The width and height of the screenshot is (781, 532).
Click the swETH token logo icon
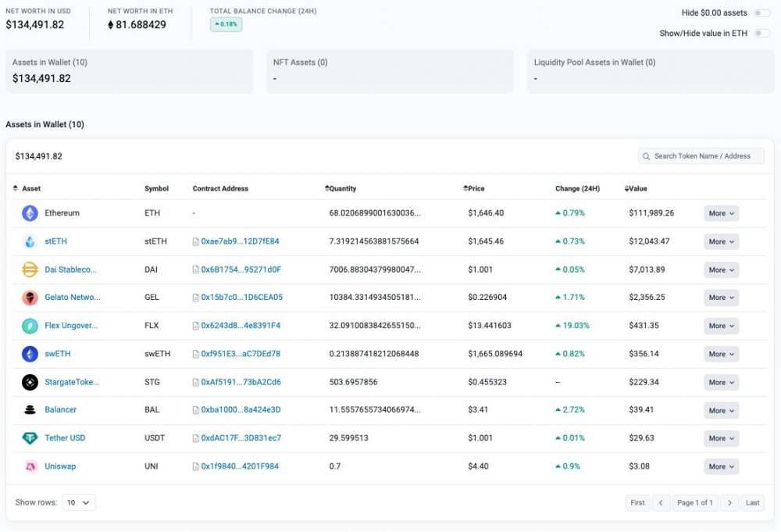point(30,354)
